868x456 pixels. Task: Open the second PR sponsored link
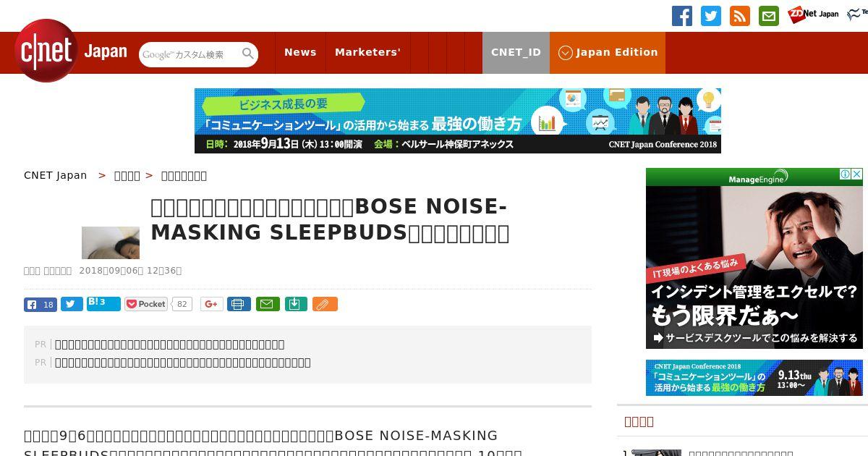(x=183, y=363)
